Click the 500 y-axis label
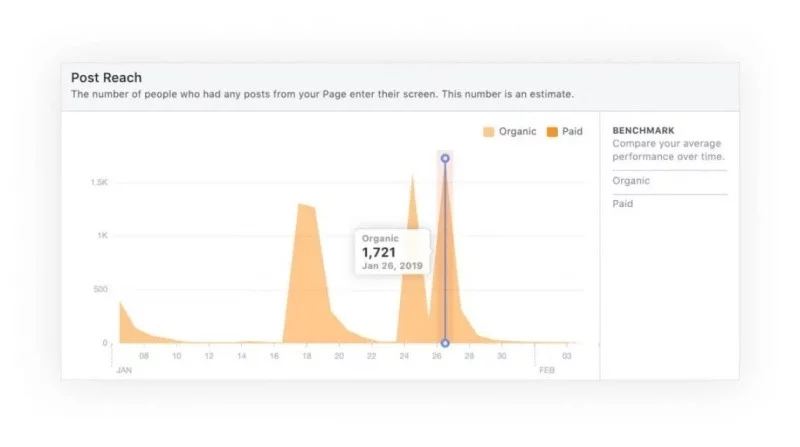Viewport: 800px width, 447px height. coord(99,290)
